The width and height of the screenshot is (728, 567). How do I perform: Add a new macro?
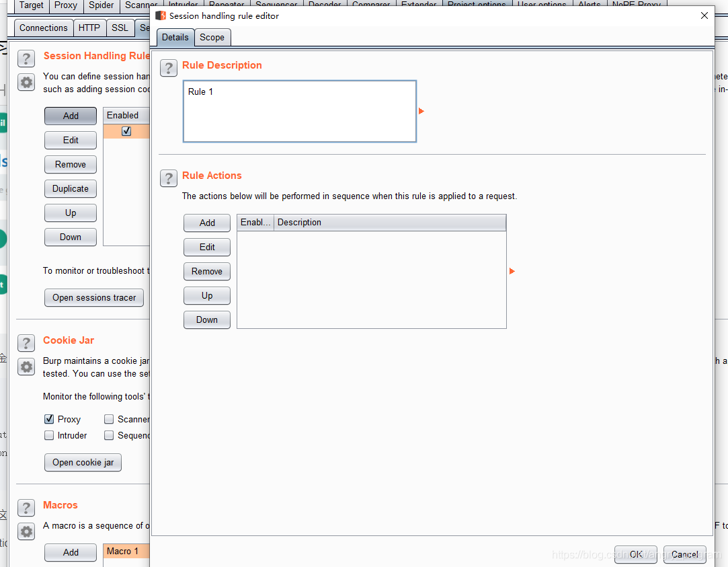71,552
